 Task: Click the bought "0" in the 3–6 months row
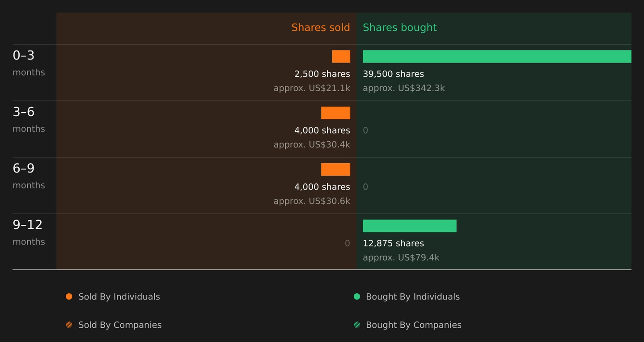(365, 131)
